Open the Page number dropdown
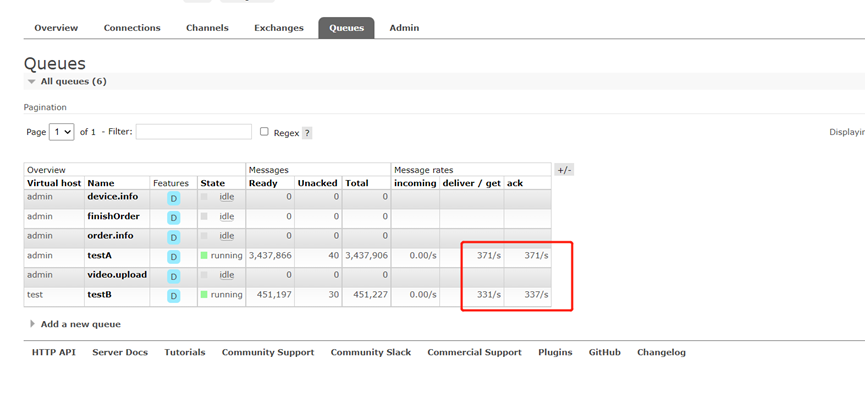This screenshot has height=396, width=865. (x=62, y=132)
